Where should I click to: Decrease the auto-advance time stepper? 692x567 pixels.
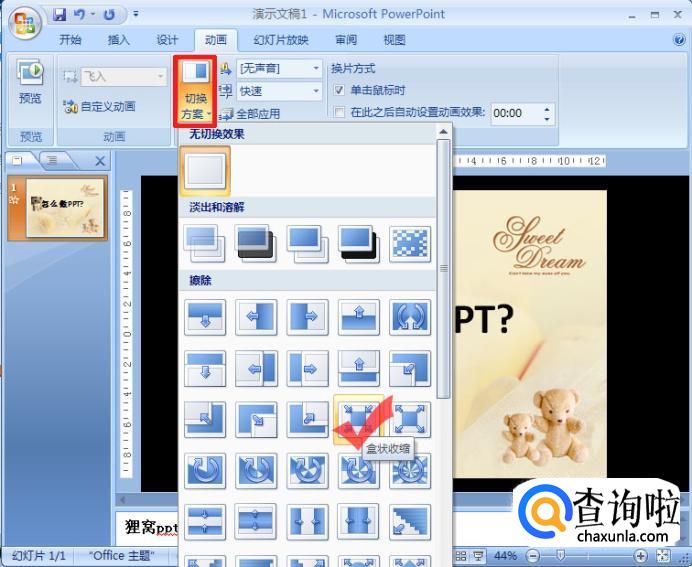coord(547,119)
